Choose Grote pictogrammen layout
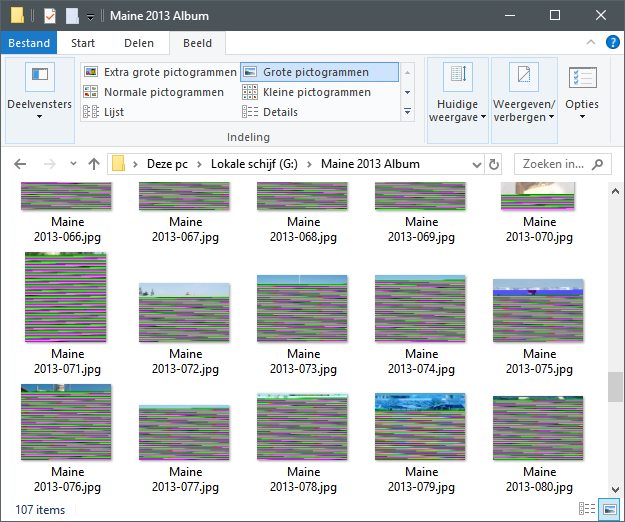This screenshot has width=625, height=522. click(x=319, y=72)
